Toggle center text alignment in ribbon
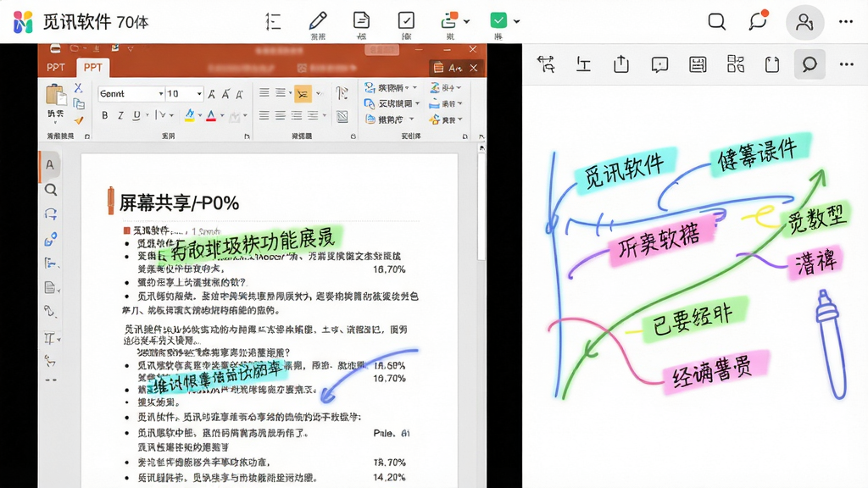Viewport: 868px width, 488px height. click(281, 115)
